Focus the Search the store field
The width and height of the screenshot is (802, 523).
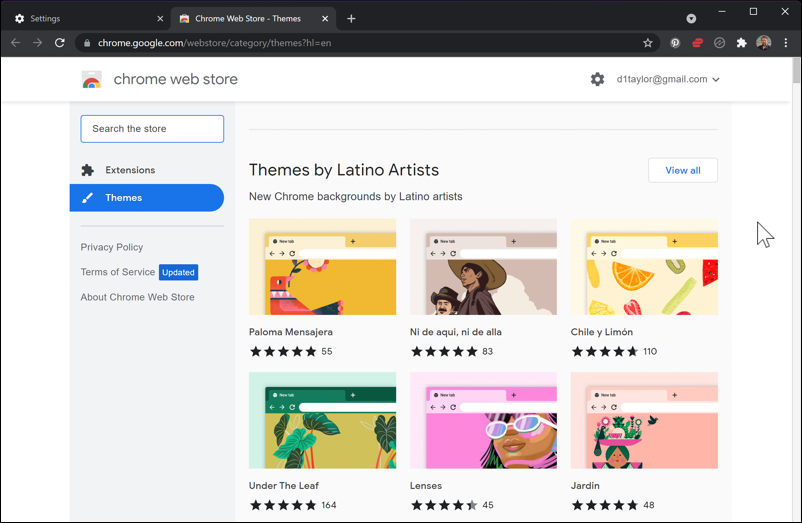pyautogui.click(x=152, y=129)
